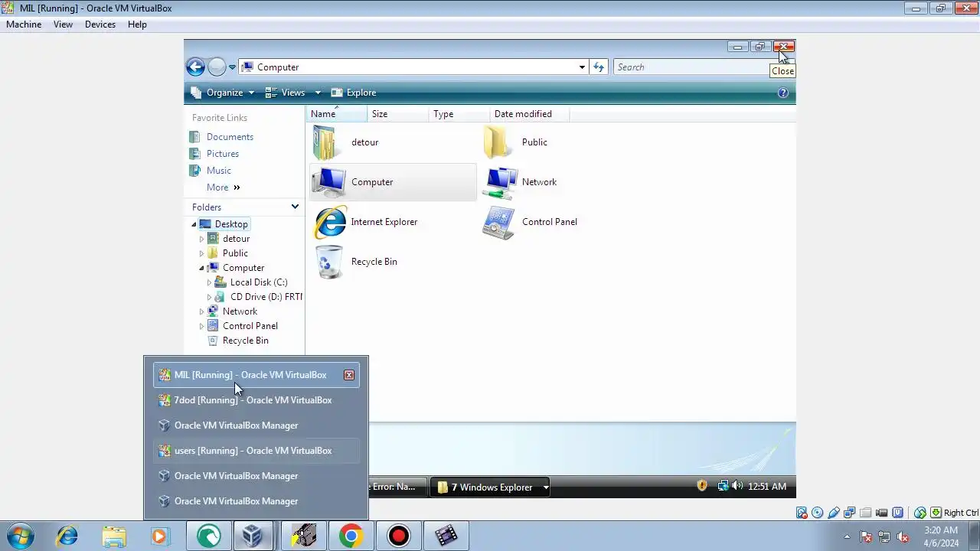Open Explorer Help question mark icon
This screenshot has width=980, height=551.
pos(782,93)
